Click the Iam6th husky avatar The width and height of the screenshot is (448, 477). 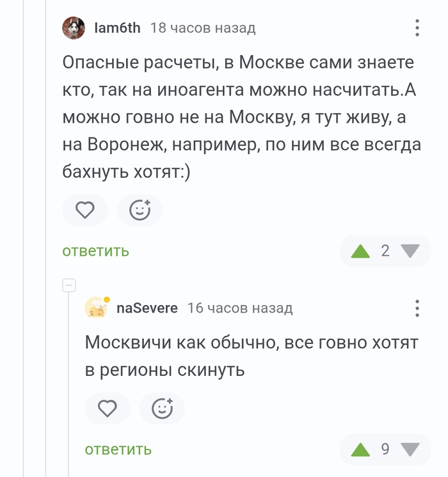click(74, 28)
